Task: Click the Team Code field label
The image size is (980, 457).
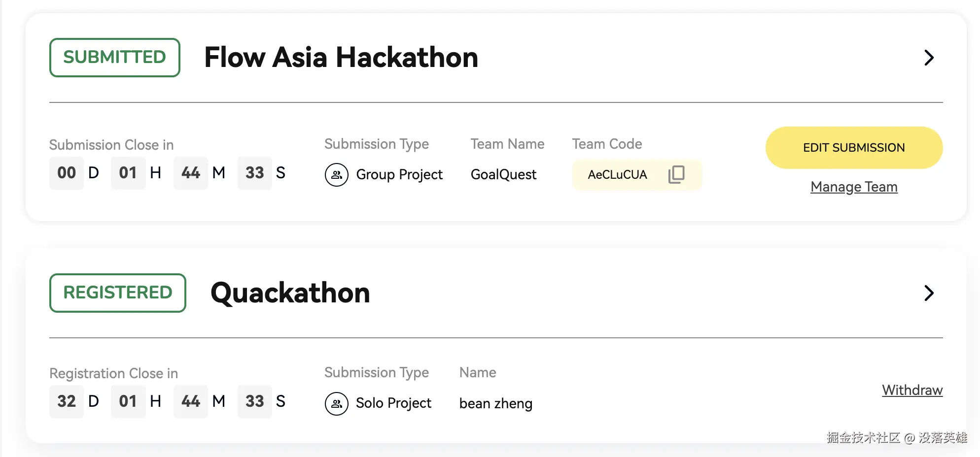Action: pos(607,144)
